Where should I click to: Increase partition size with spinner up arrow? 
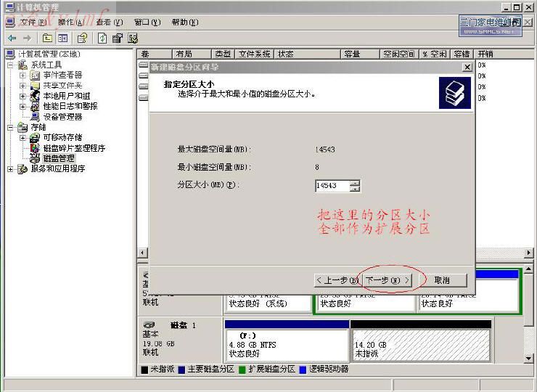pyautogui.click(x=354, y=183)
